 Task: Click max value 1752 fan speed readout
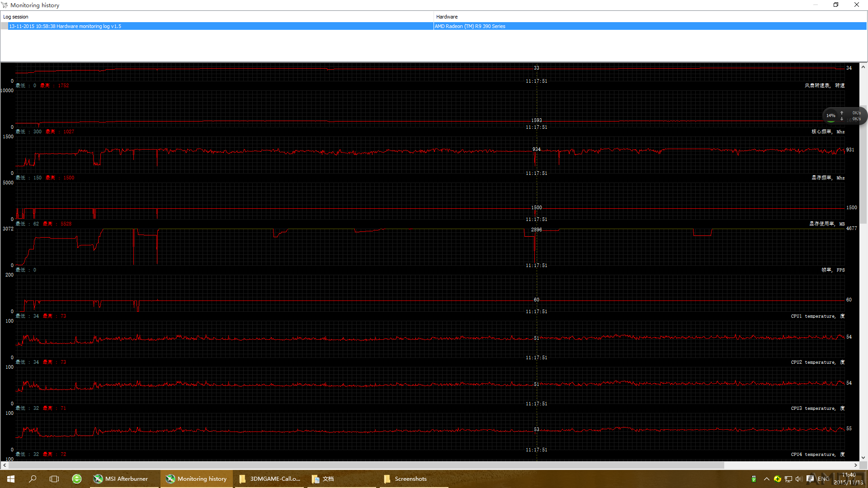click(63, 85)
